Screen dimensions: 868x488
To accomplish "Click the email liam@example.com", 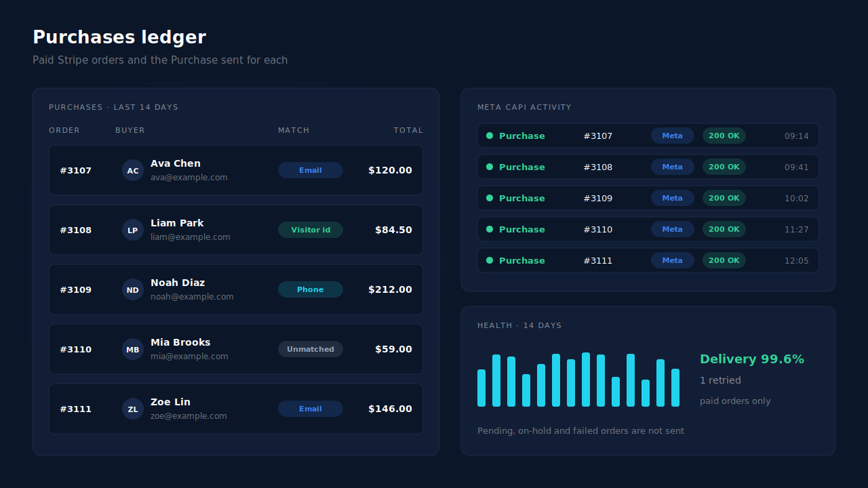I will (191, 237).
